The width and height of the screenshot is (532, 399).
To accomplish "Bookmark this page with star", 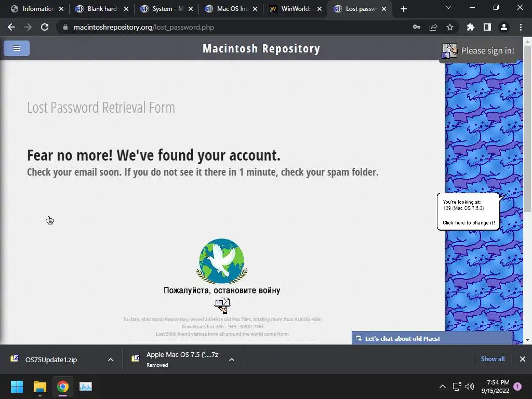I will pyautogui.click(x=450, y=27).
